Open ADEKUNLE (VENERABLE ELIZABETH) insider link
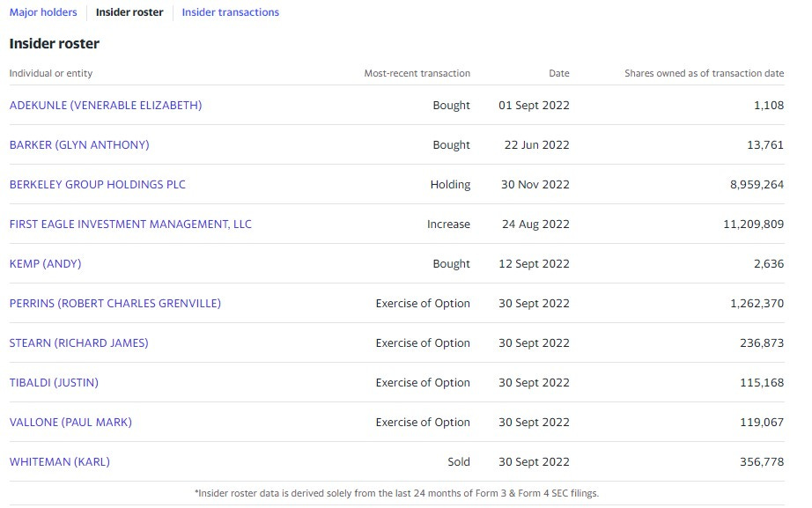 106,105
